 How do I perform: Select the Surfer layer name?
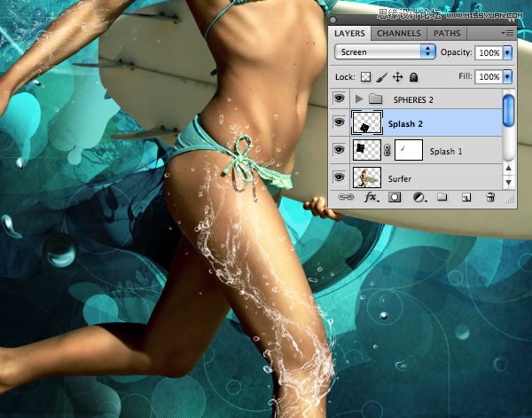tap(400, 179)
